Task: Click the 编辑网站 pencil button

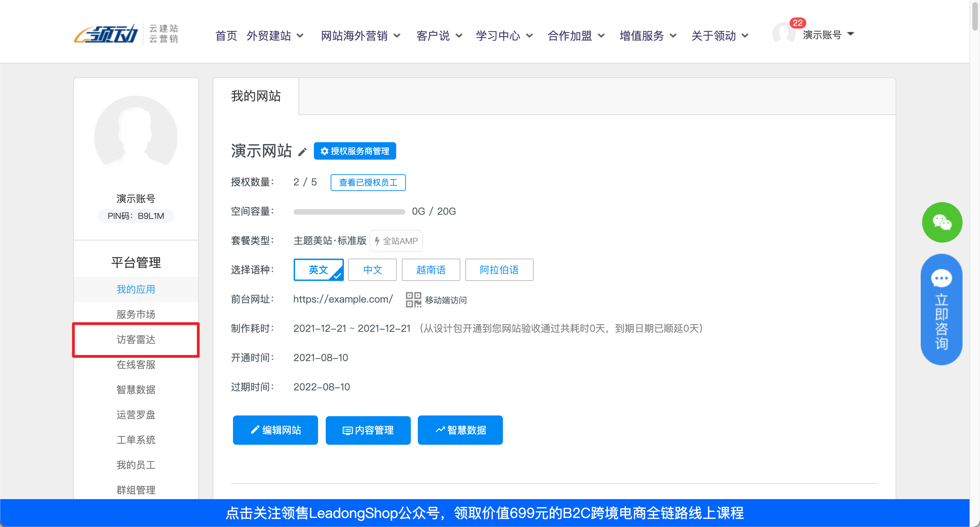Action: click(x=275, y=430)
